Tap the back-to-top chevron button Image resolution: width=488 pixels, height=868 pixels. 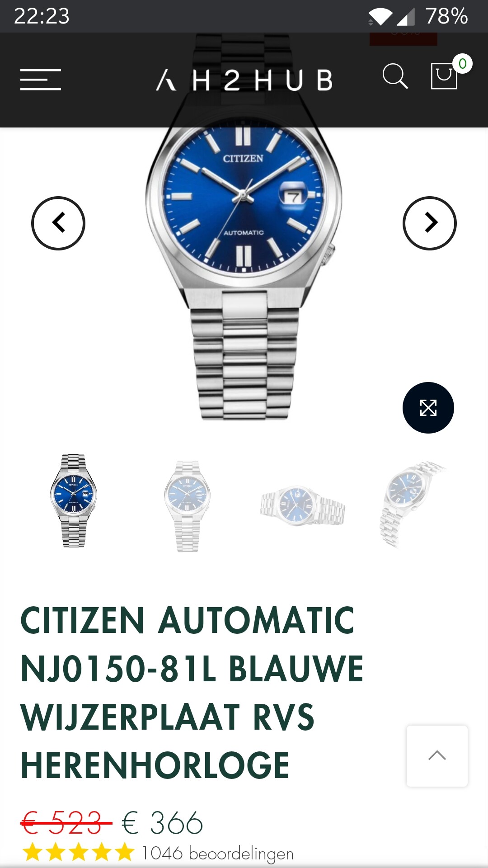pos(437,756)
